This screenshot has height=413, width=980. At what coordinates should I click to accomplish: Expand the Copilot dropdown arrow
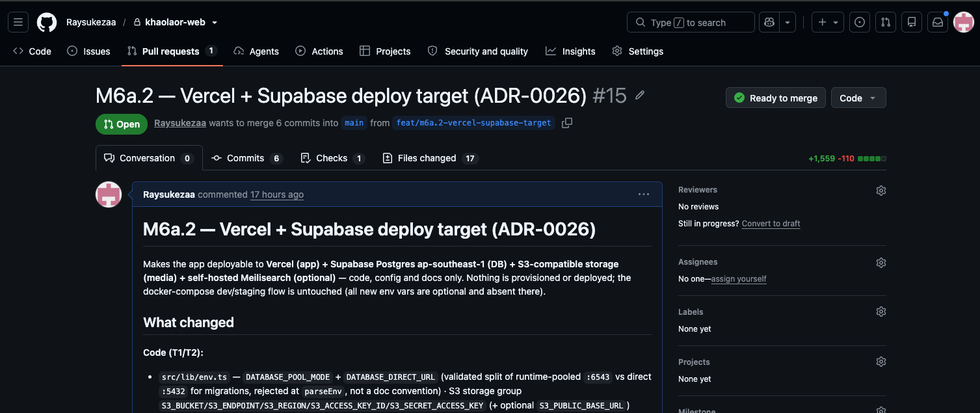[x=788, y=22]
